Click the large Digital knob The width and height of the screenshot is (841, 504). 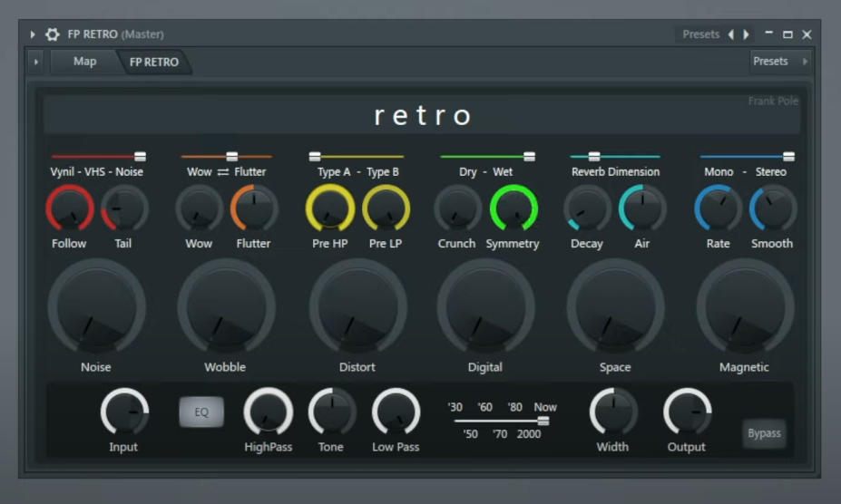pyautogui.click(x=485, y=307)
